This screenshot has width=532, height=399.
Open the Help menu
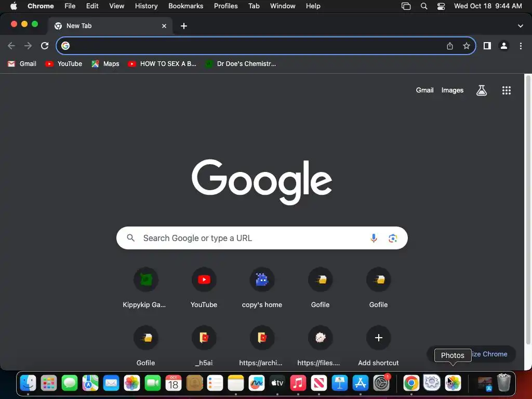point(313,6)
